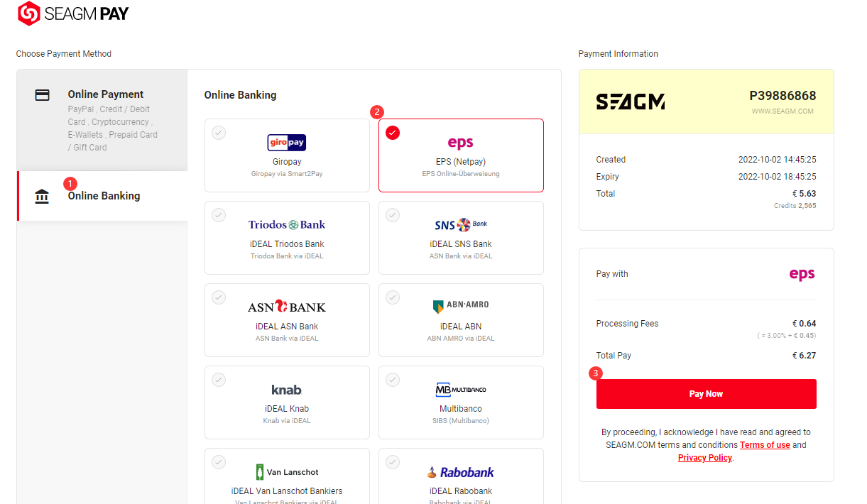Screen dimensions: 867x504
Task: Click the Pay Now button
Action: tap(707, 394)
